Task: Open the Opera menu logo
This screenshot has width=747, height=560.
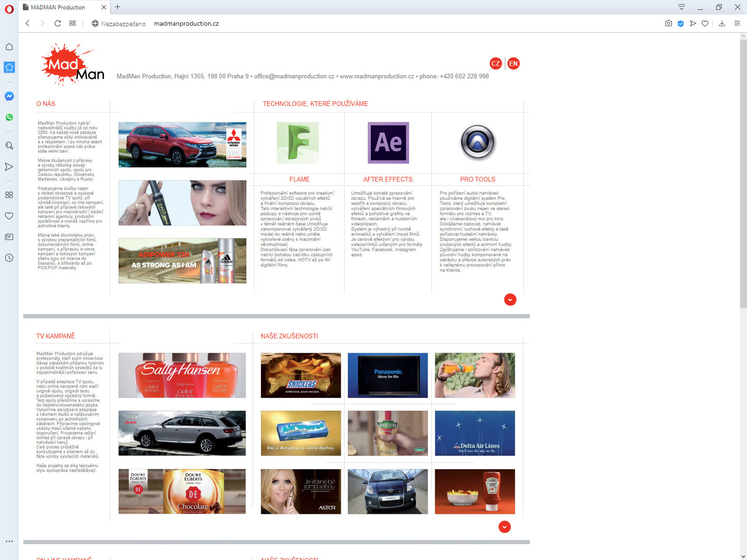Action: (x=9, y=9)
